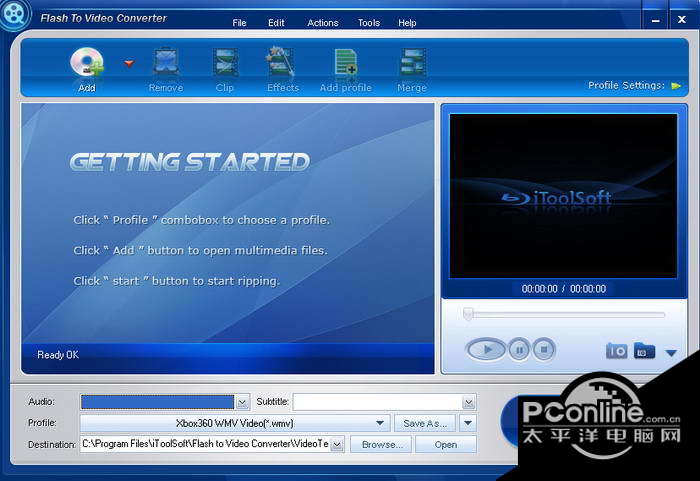Stop the preview playback
The width and height of the screenshot is (700, 481).
pyautogui.click(x=544, y=349)
